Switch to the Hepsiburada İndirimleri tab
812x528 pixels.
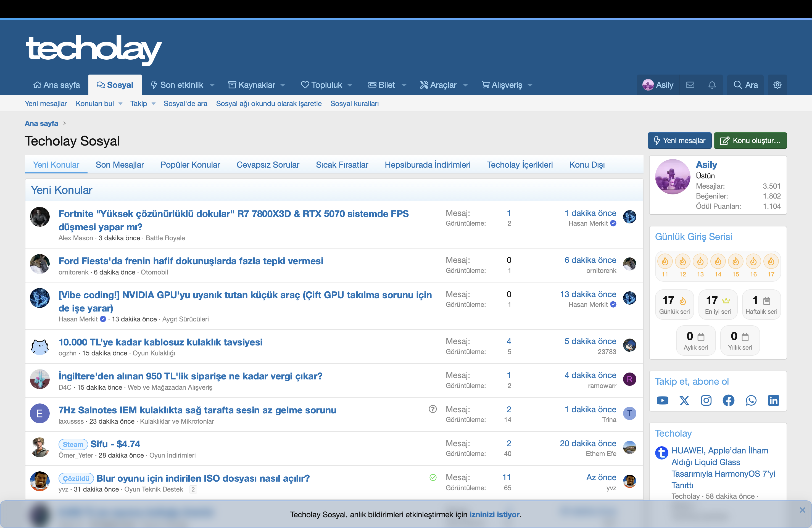point(428,165)
